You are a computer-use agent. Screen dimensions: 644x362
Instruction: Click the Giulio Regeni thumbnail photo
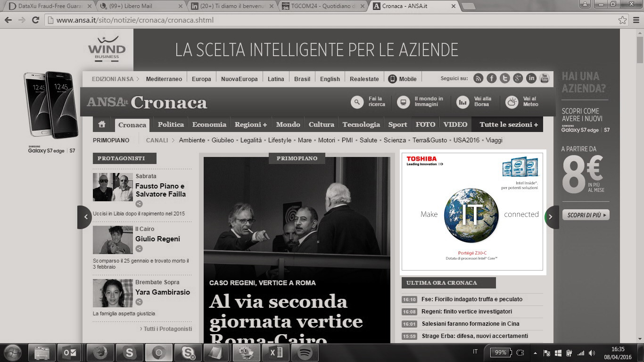[x=113, y=239]
